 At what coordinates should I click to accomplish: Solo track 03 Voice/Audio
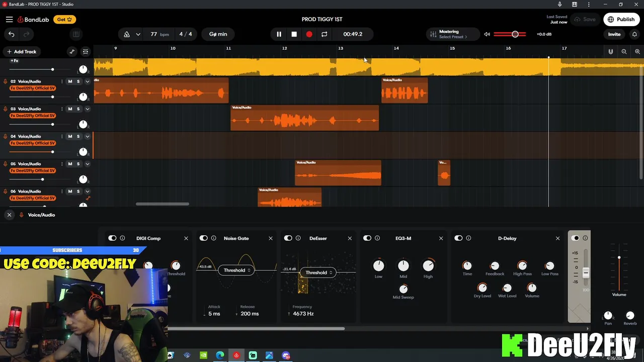(78, 109)
